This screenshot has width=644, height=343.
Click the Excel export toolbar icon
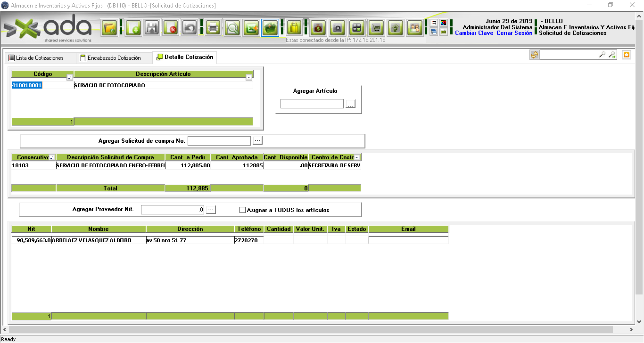click(251, 28)
